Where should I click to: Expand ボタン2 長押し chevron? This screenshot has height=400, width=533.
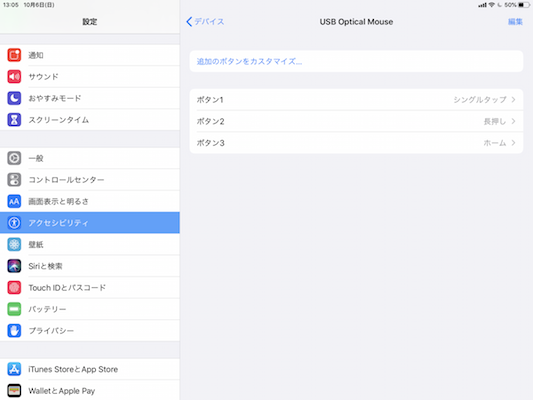tap(513, 121)
